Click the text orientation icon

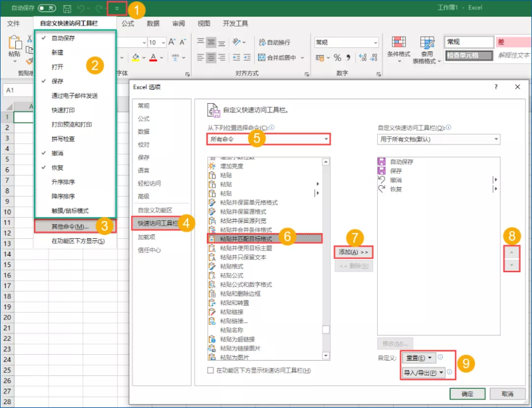click(x=237, y=42)
